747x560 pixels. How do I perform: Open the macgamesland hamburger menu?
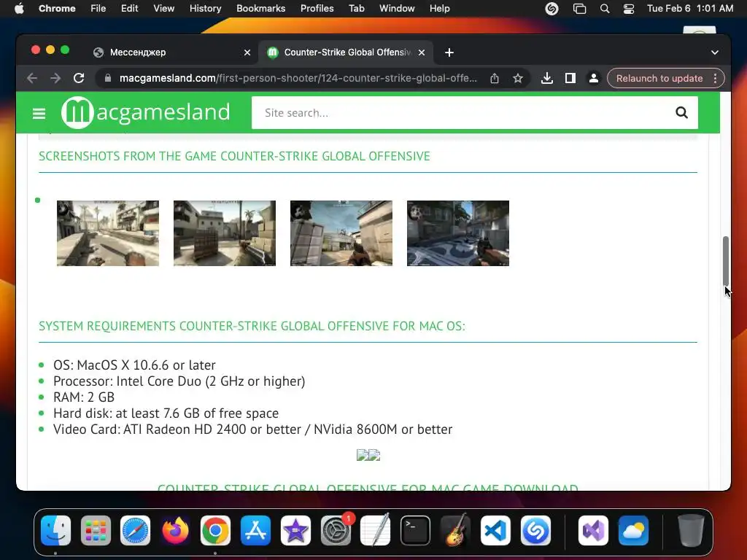pyautogui.click(x=39, y=113)
